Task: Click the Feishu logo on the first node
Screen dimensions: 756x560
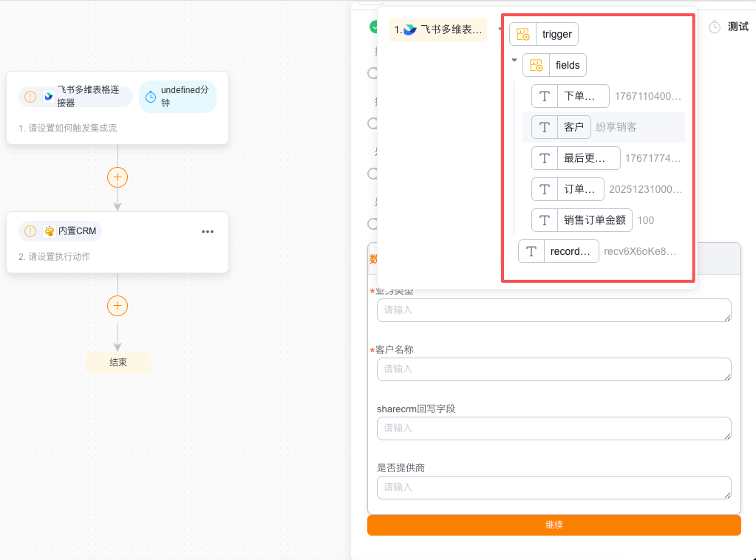Action: coord(49,96)
